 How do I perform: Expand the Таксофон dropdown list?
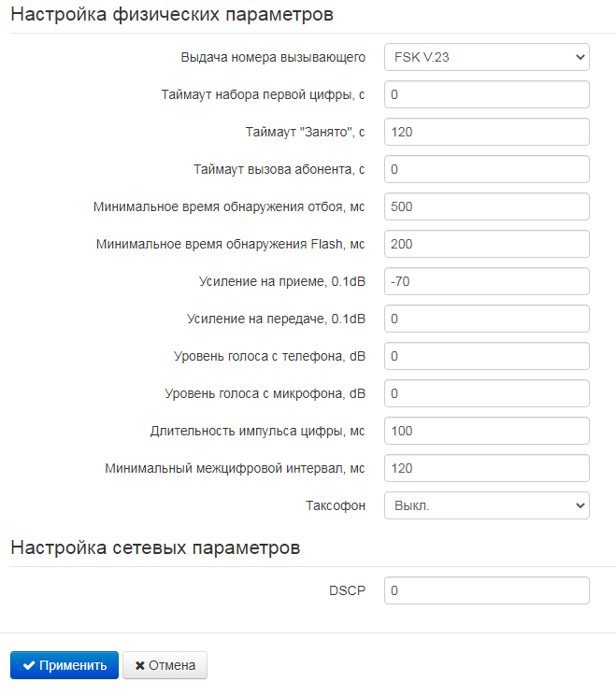(486, 505)
